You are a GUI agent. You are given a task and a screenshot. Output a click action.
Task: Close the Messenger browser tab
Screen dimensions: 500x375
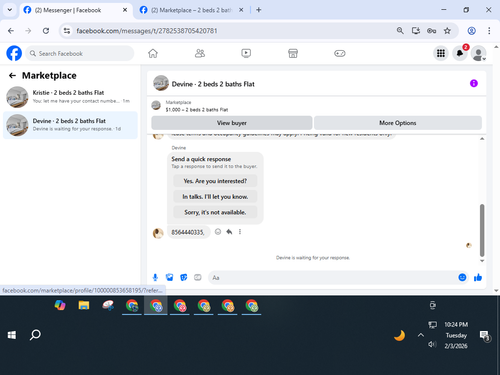125,10
